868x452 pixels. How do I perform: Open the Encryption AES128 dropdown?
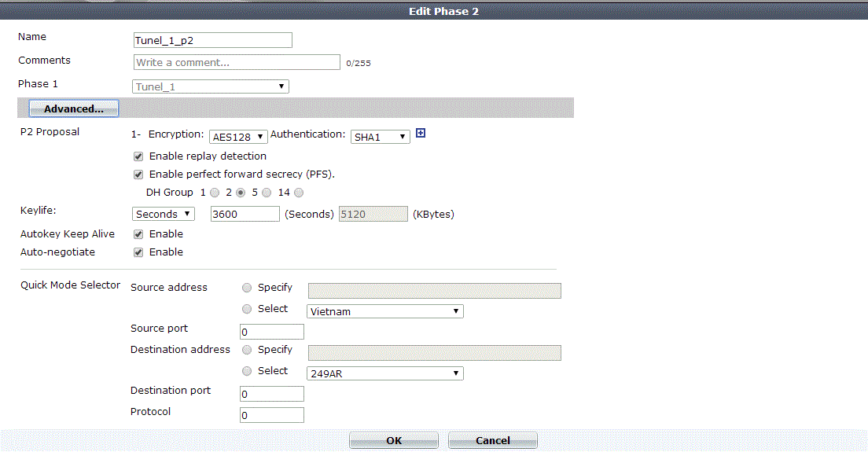[x=238, y=137]
